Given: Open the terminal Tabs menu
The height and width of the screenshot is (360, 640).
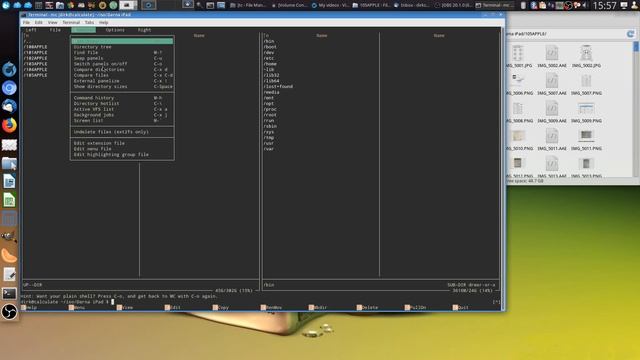Looking at the screenshot, I should coord(89,22).
